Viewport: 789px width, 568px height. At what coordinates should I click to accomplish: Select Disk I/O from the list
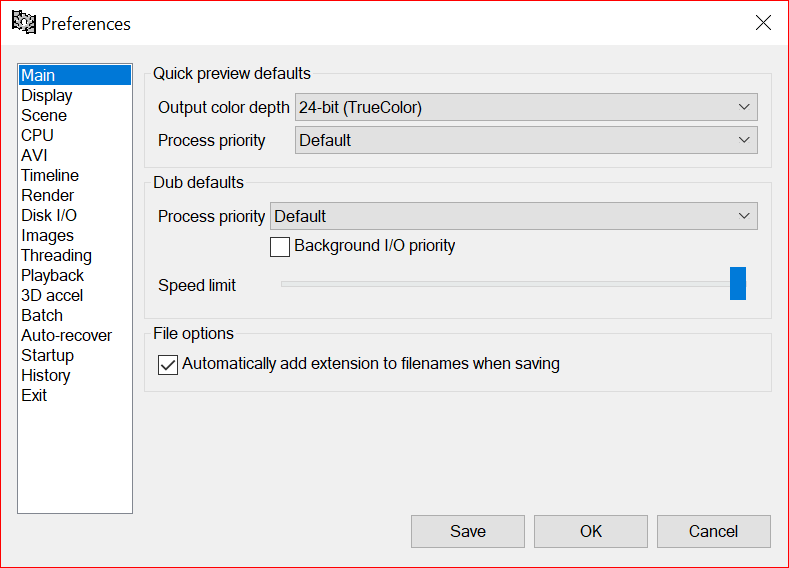click(x=49, y=215)
